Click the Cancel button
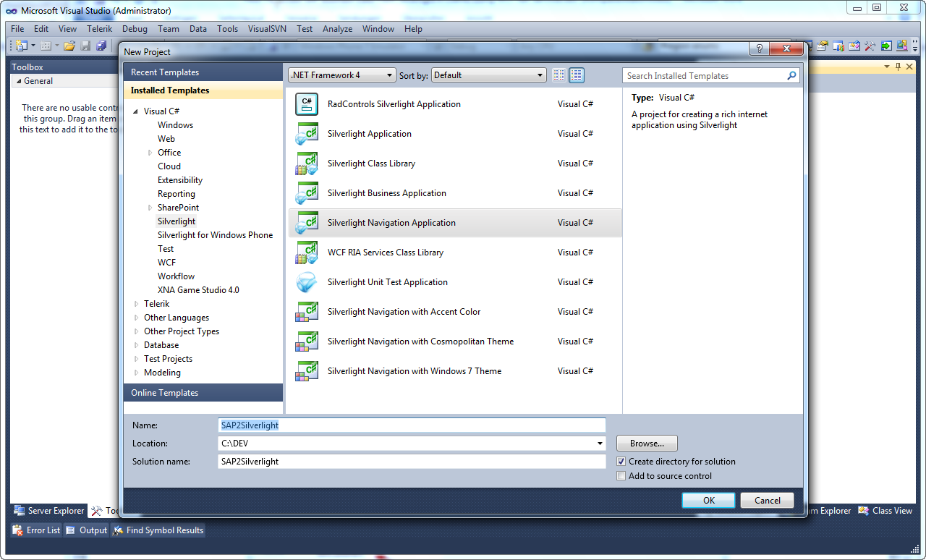926x560 pixels. [767, 500]
